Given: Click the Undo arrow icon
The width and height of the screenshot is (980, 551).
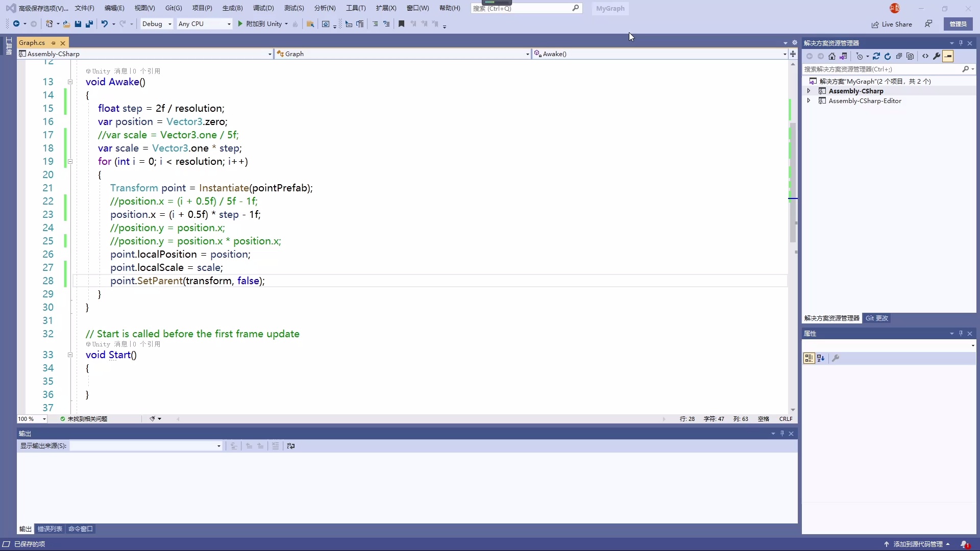Looking at the screenshot, I should 104,24.
